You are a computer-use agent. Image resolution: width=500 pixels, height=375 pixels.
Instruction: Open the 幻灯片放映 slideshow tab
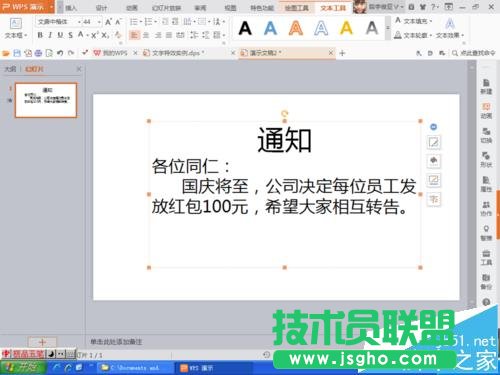pyautogui.click(x=166, y=8)
